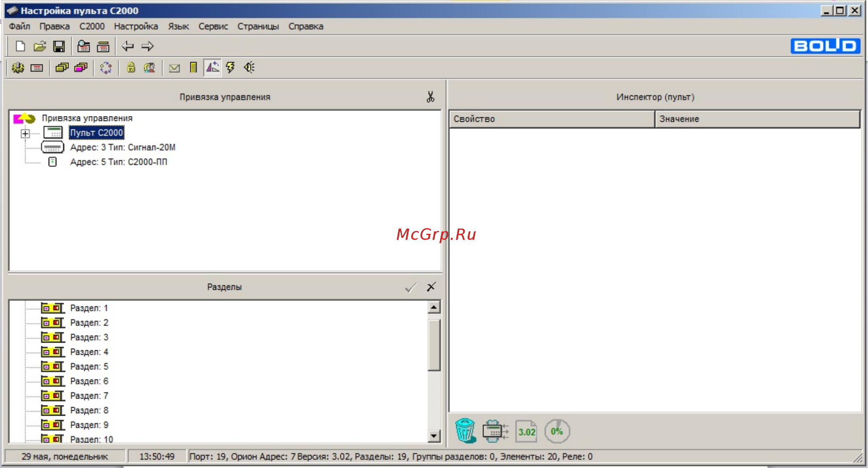Click the device transfer icon beside trash
The height and width of the screenshot is (468, 868).
tap(495, 431)
